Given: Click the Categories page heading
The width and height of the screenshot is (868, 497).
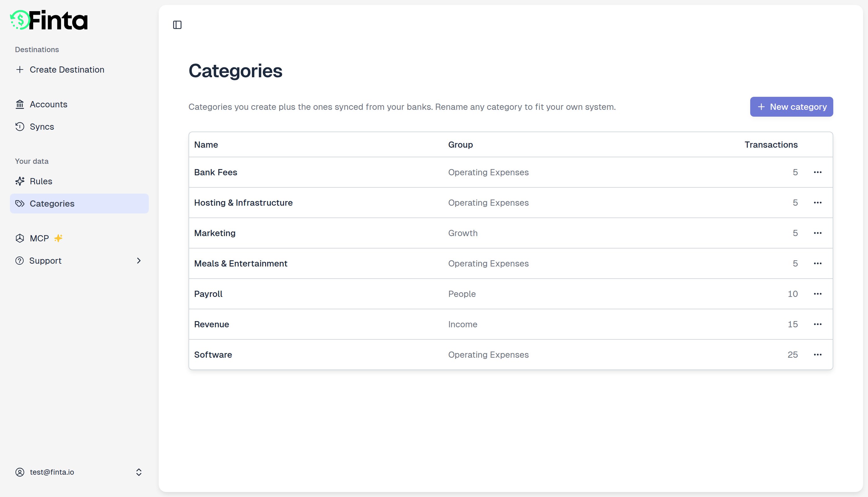Looking at the screenshot, I should pos(235,71).
